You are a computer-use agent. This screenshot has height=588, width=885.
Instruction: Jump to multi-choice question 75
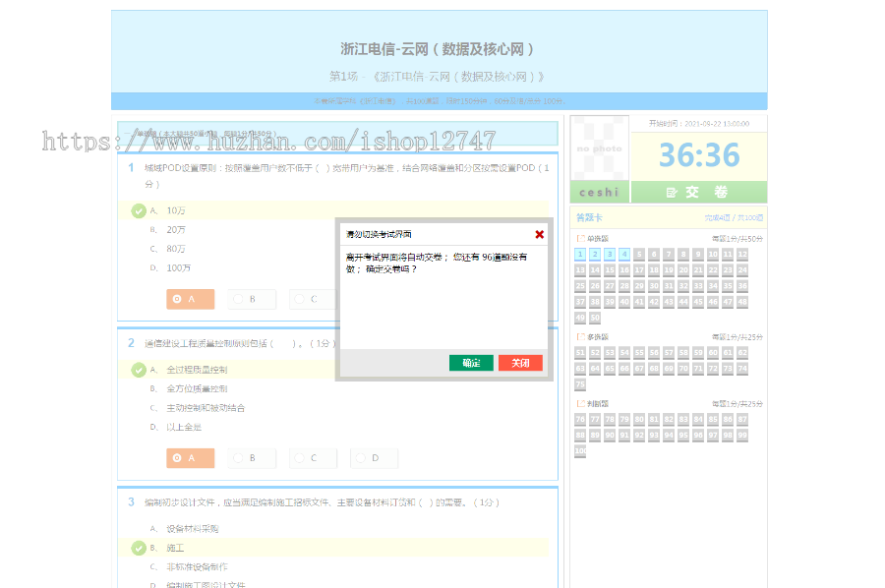pyautogui.click(x=580, y=384)
